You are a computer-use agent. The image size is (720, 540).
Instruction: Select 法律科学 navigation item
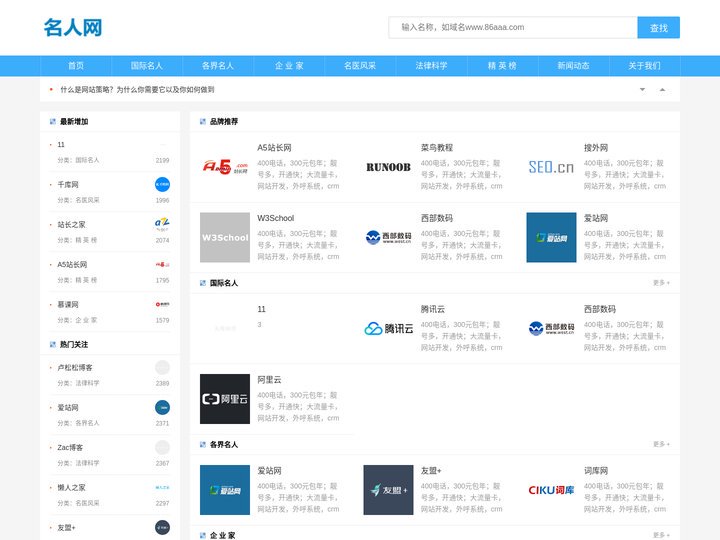click(x=431, y=66)
